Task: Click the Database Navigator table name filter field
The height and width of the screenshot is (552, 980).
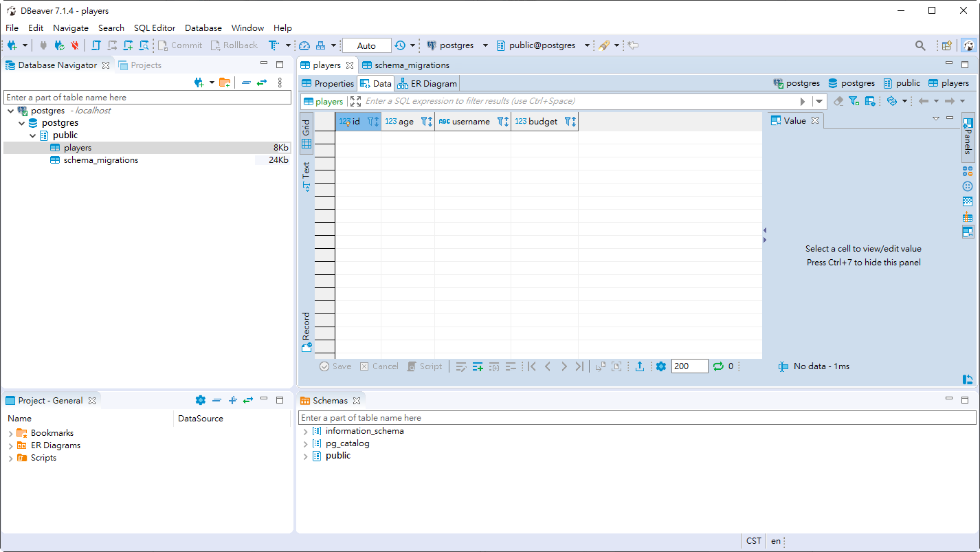Action: (x=148, y=98)
